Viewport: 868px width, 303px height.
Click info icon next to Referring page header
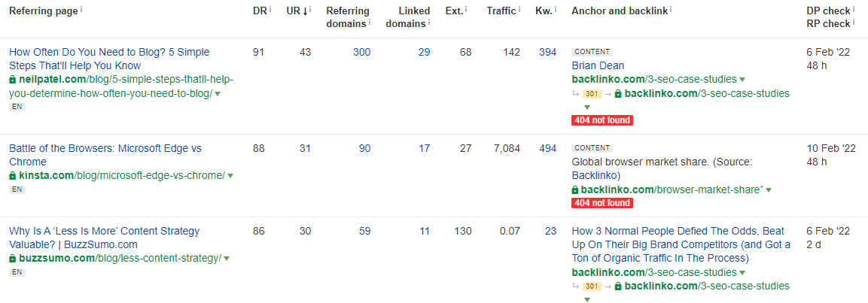(x=81, y=9)
